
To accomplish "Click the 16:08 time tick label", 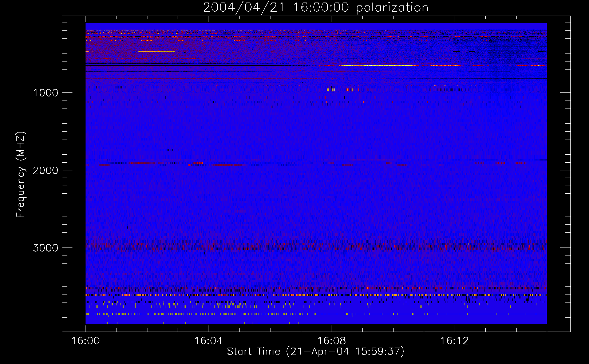I will [332, 341].
